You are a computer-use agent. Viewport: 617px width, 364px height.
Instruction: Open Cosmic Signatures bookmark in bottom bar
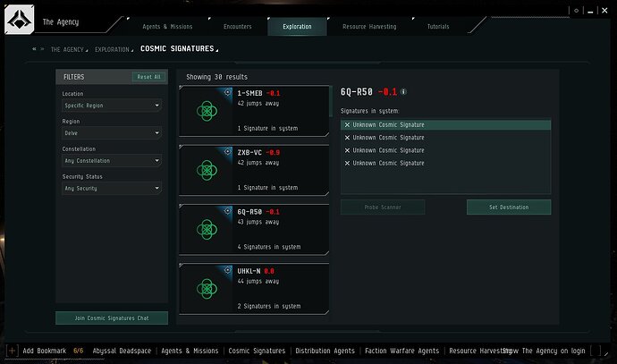257,351
